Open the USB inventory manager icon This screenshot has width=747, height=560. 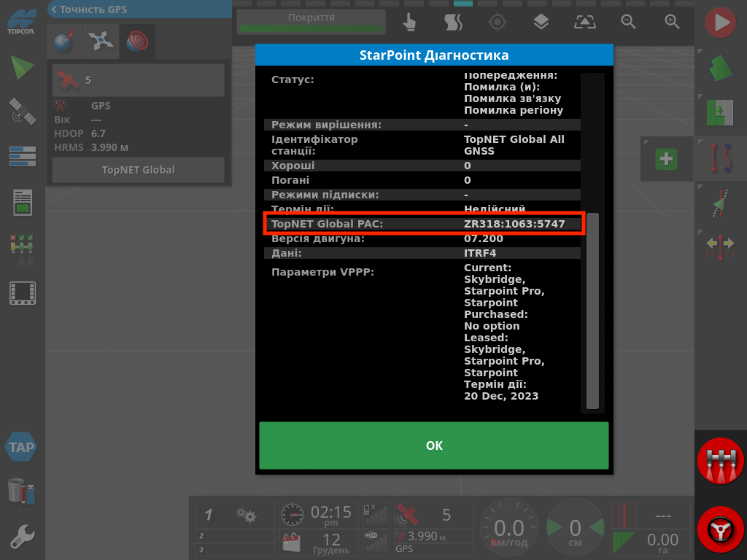(22, 491)
